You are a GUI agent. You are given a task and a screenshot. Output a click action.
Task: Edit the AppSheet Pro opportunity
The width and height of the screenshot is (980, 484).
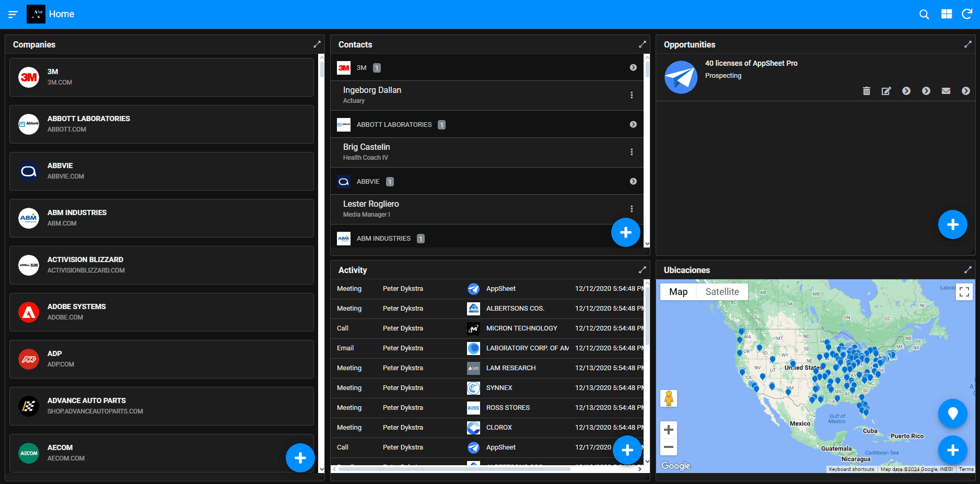(886, 91)
